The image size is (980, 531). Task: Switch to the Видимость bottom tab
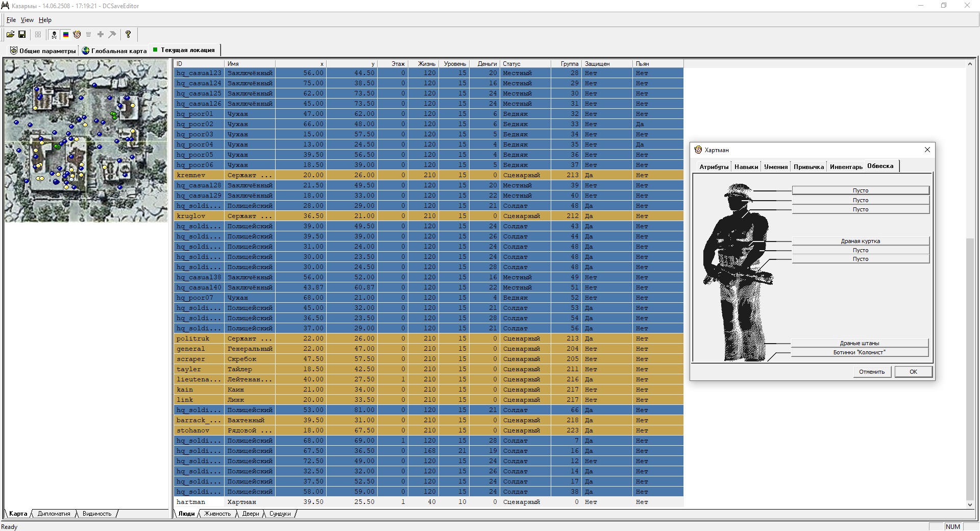[x=97, y=514]
